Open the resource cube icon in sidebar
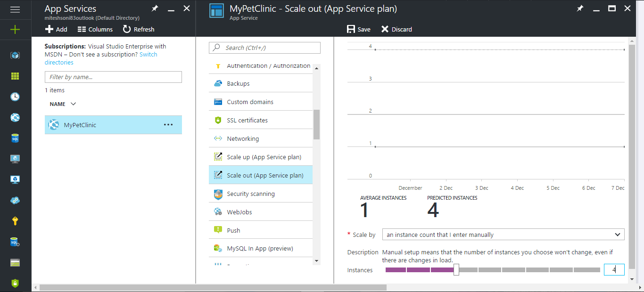 pos(15,55)
